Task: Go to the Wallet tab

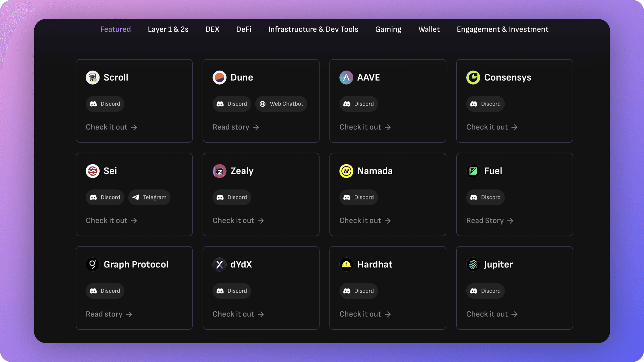Action: coord(429,29)
